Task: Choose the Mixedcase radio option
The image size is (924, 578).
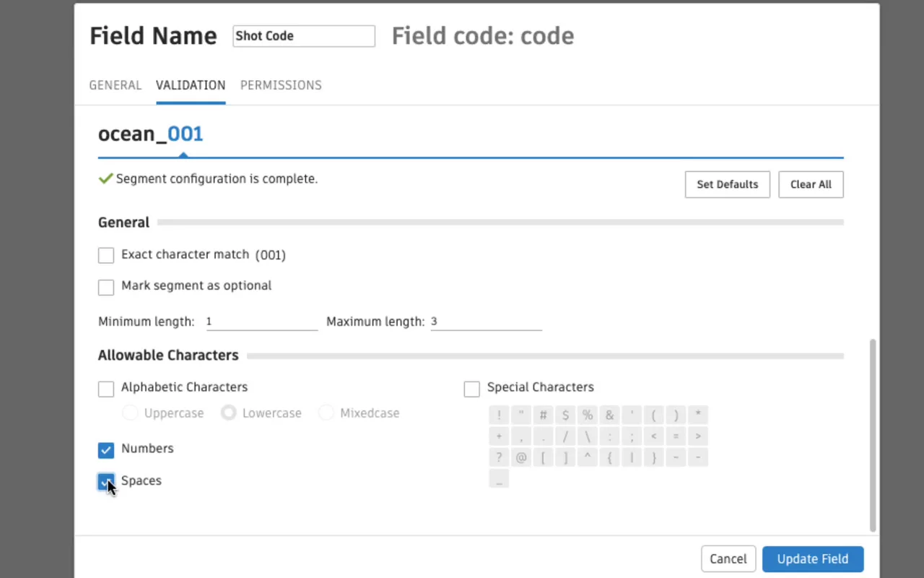Action: [x=326, y=413]
